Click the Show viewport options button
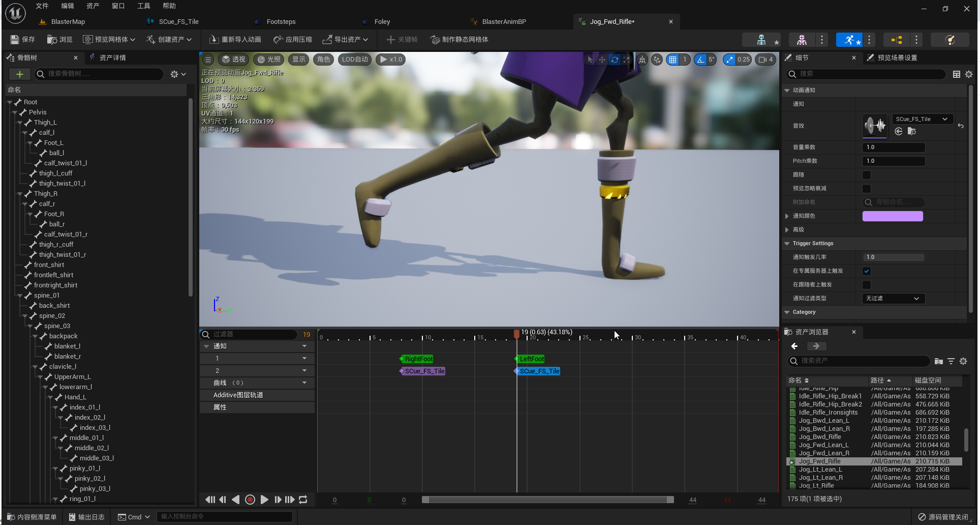 pyautogui.click(x=299, y=60)
